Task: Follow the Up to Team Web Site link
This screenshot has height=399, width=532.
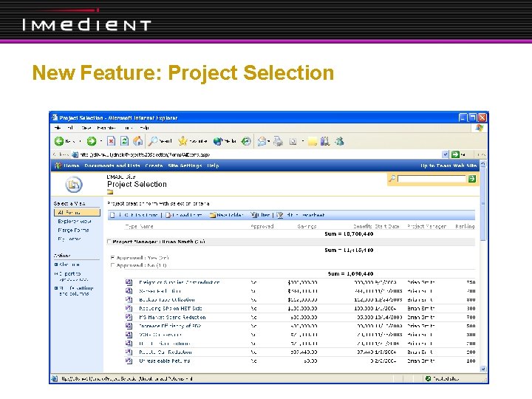Action: (449, 166)
